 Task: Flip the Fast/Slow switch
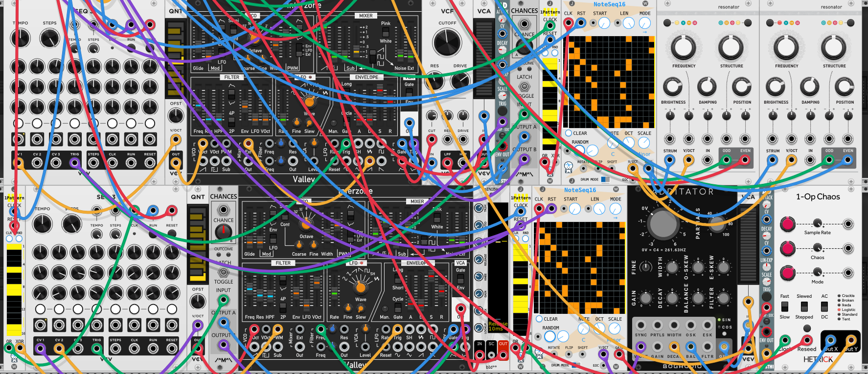click(785, 307)
